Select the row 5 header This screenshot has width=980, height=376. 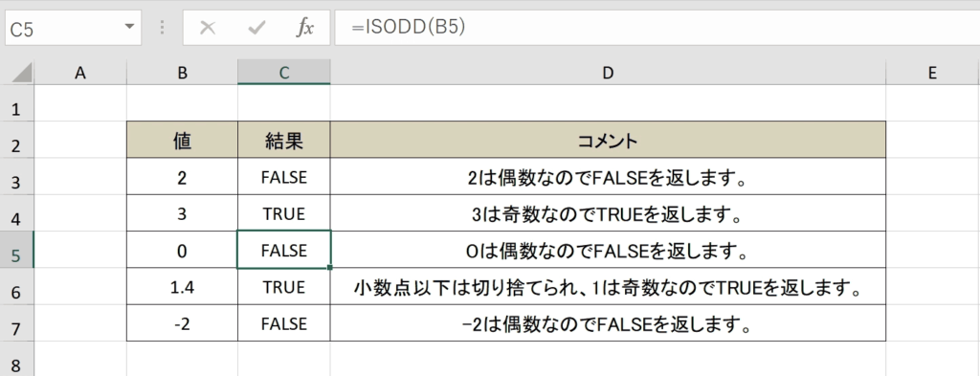tap(17, 253)
